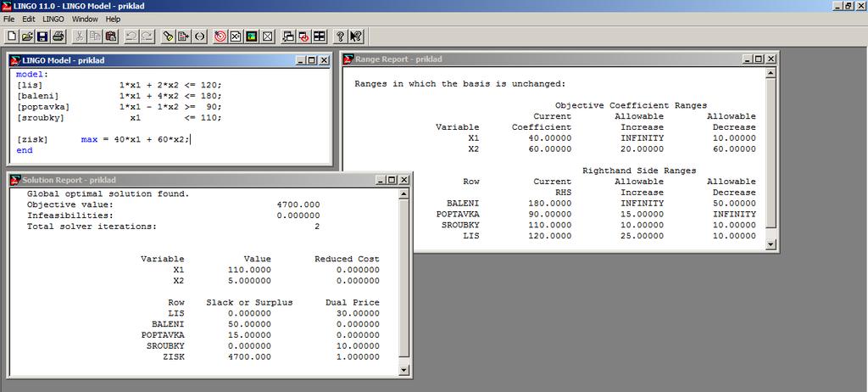Click the 'model:' keyword in the editor

pyautogui.click(x=32, y=75)
